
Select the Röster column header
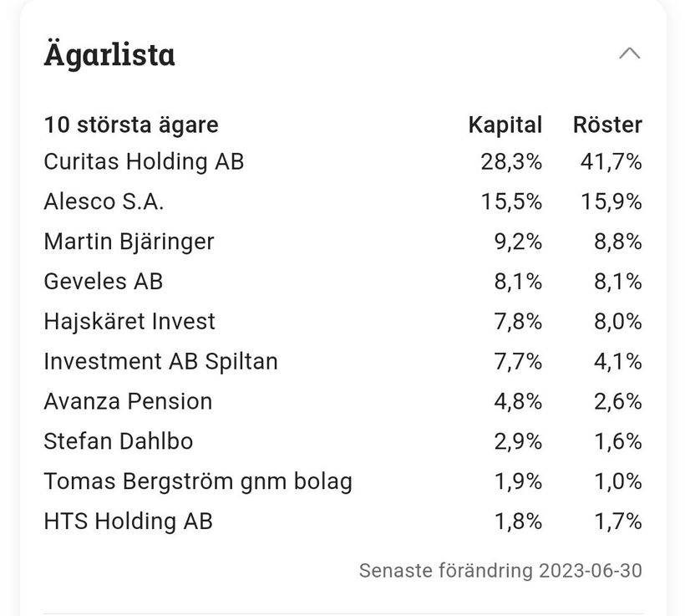pos(607,125)
